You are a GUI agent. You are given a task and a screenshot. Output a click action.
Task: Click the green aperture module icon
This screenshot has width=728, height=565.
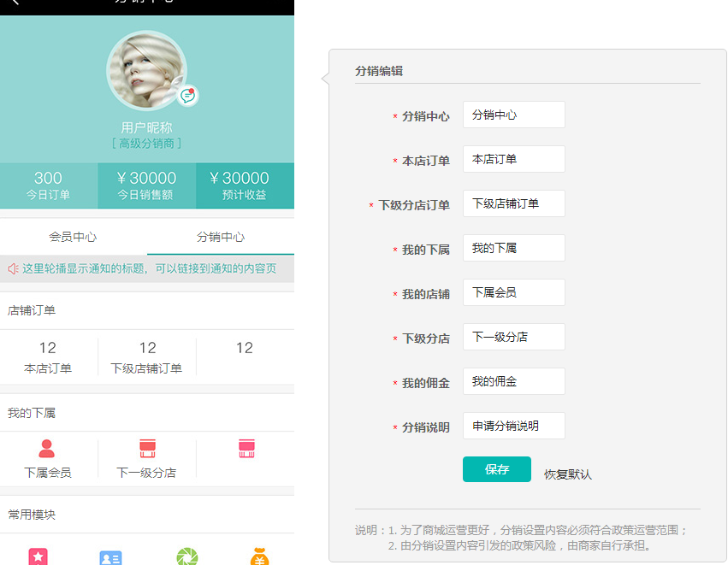coord(186,557)
